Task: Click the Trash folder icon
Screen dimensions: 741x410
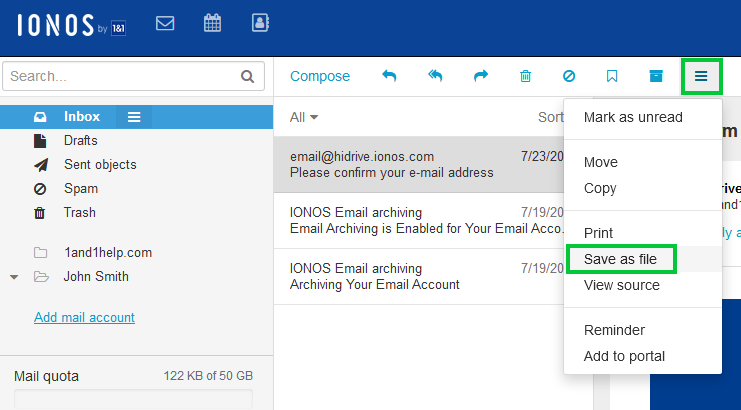Action: coord(40,213)
